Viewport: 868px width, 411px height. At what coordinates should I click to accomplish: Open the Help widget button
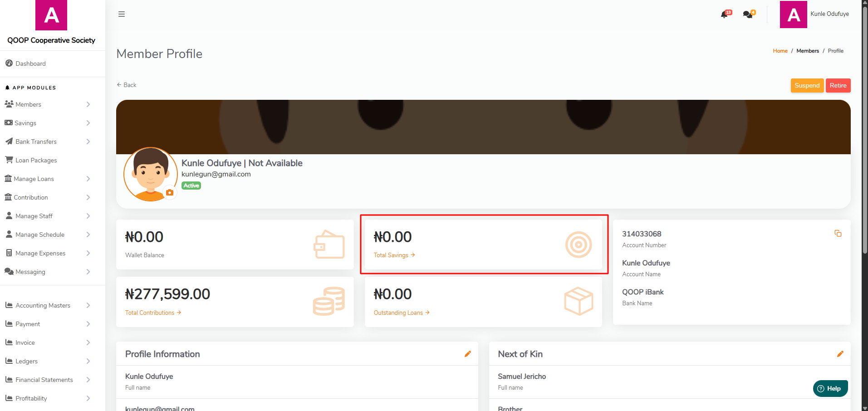click(830, 388)
